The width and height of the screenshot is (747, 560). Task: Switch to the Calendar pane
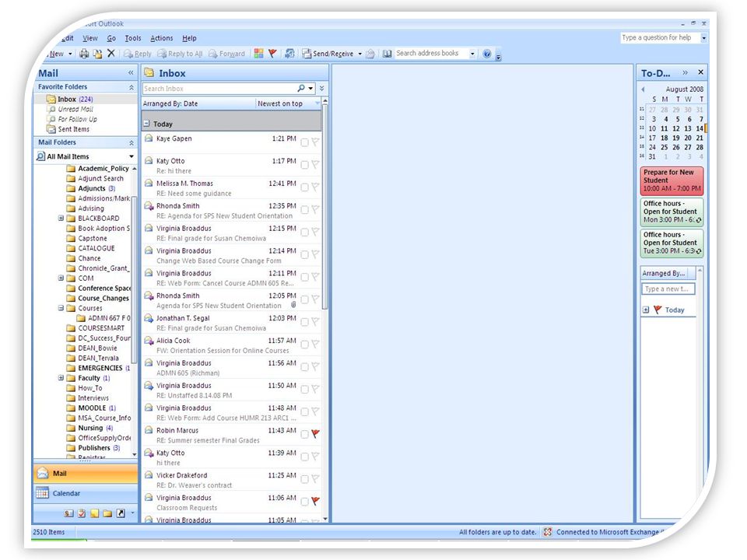point(86,493)
